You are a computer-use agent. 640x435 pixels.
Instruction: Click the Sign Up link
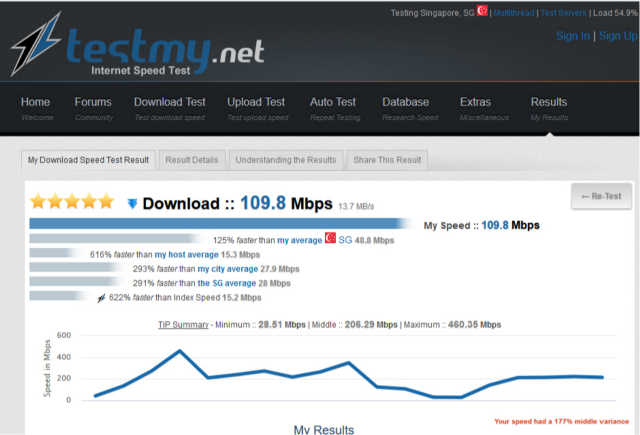[618, 36]
